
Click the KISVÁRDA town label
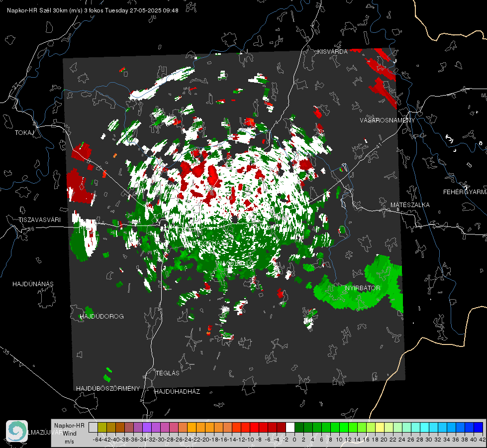[x=332, y=52]
